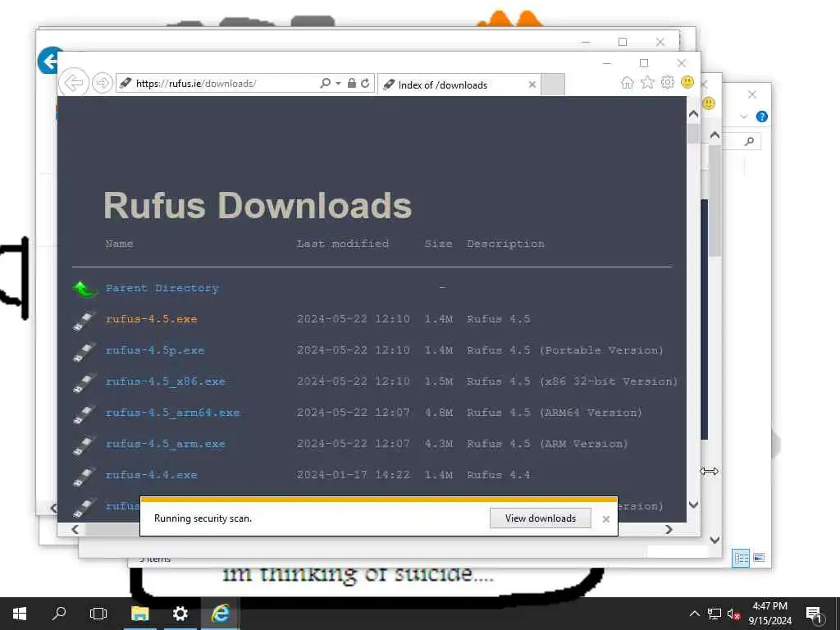Click the blue back arrow in background window

[x=48, y=61]
